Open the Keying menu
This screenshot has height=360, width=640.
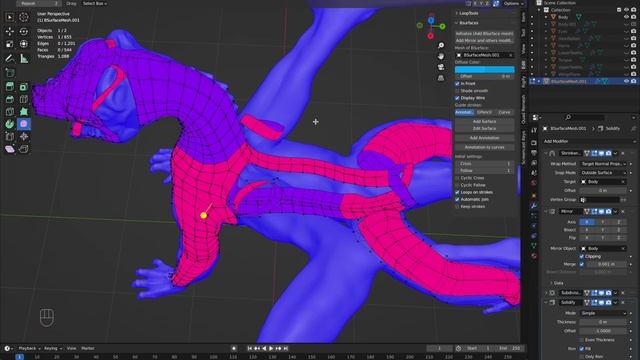(53, 348)
